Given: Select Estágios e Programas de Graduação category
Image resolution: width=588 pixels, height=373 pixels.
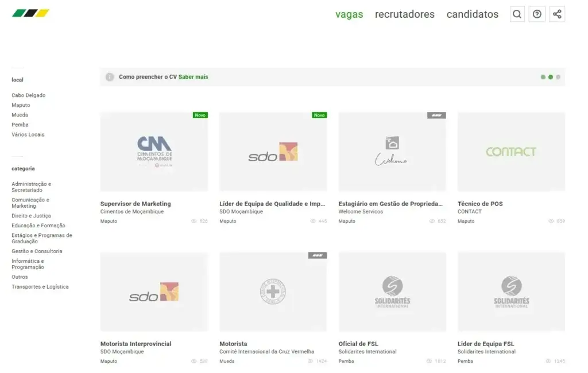Looking at the screenshot, I should (x=41, y=238).
